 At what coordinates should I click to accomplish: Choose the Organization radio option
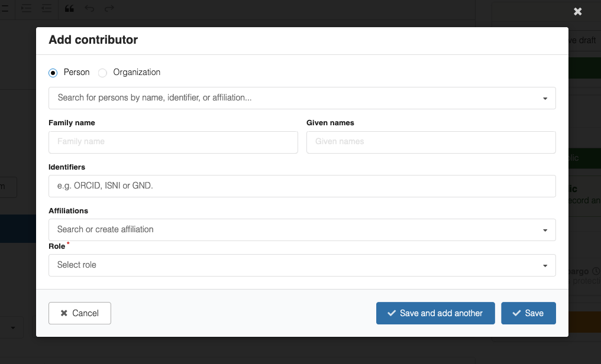(x=103, y=73)
